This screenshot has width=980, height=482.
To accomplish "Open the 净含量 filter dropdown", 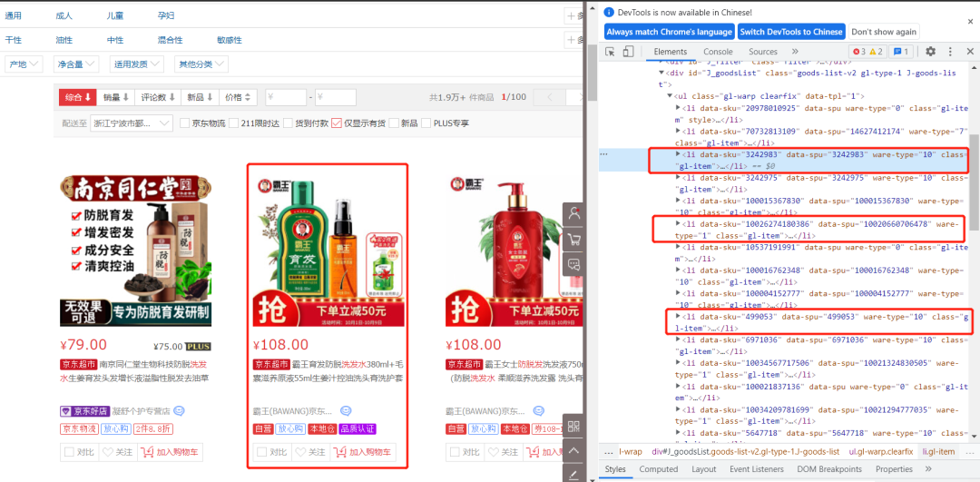I will coord(75,64).
